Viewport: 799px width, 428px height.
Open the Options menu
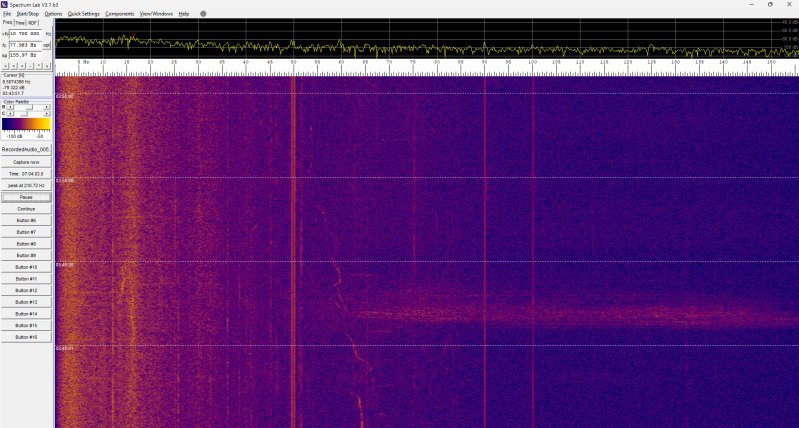click(x=53, y=14)
